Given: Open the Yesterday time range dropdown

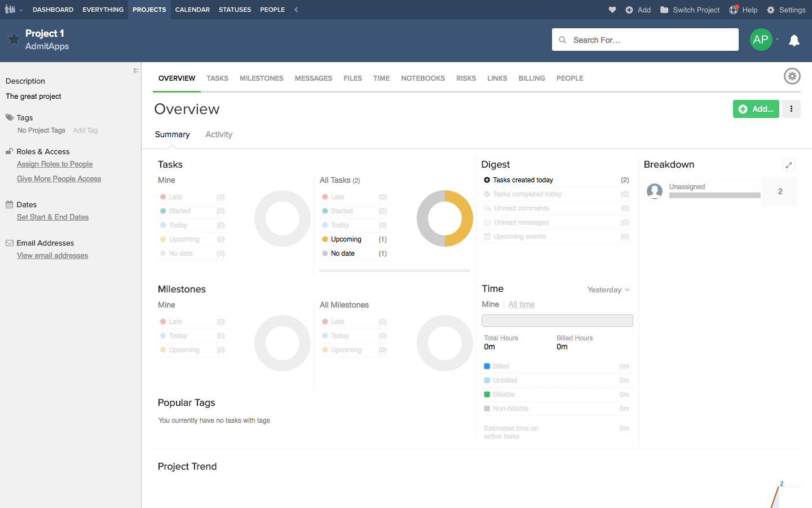Looking at the screenshot, I should pyautogui.click(x=608, y=290).
